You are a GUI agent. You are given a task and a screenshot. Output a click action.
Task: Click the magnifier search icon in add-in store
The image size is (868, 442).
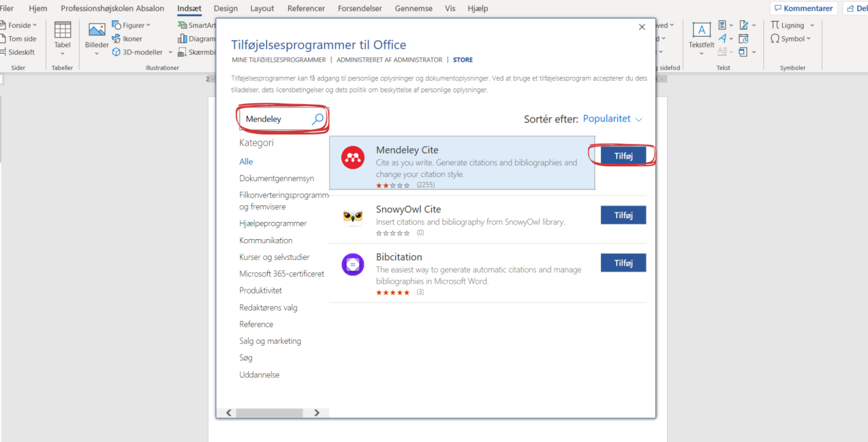click(x=318, y=119)
